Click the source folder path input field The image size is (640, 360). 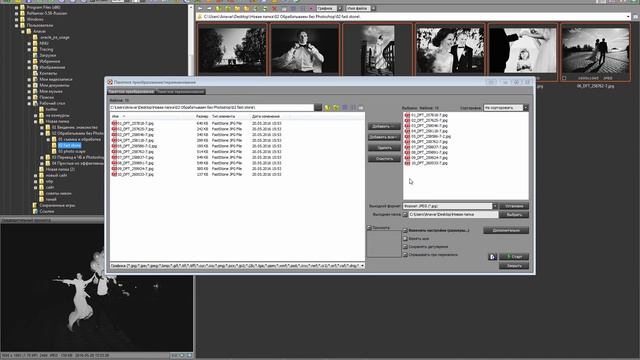coord(211,107)
